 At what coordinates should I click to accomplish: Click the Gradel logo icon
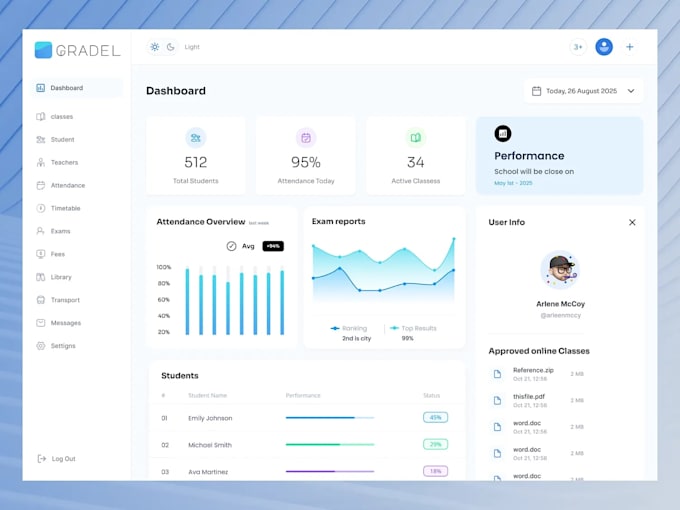(43, 50)
